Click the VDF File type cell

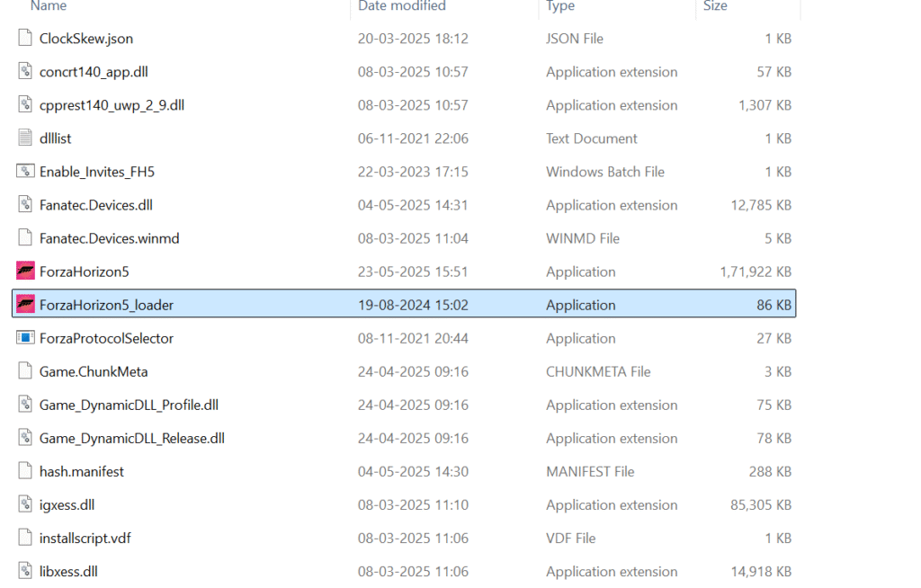tap(570, 539)
